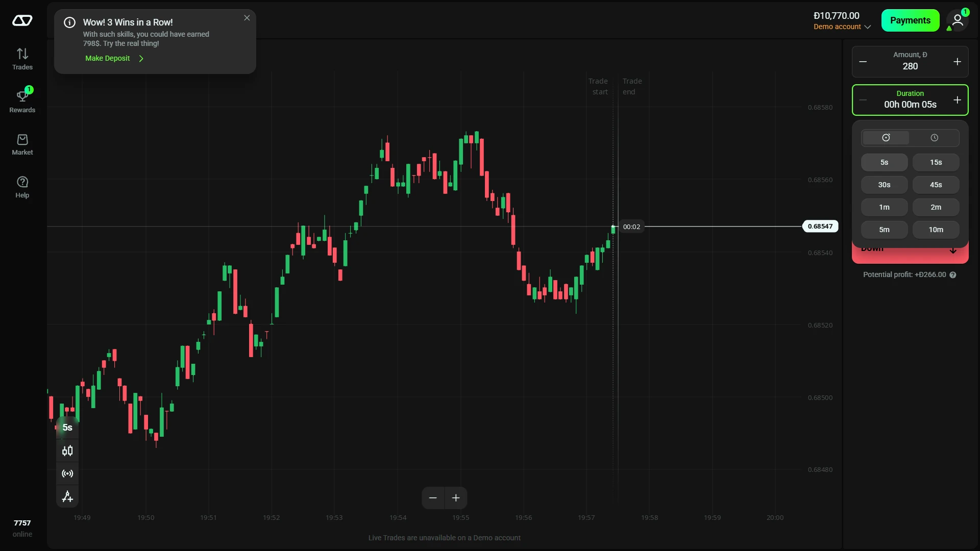
Task: Decrease duration with minus button
Action: [x=863, y=100]
